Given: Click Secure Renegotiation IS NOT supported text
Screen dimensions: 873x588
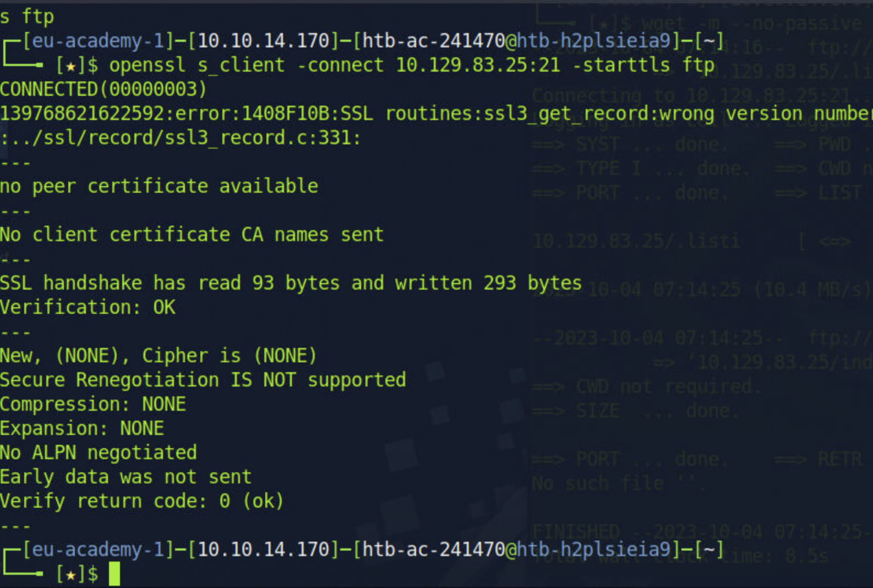Looking at the screenshot, I should 203,380.
